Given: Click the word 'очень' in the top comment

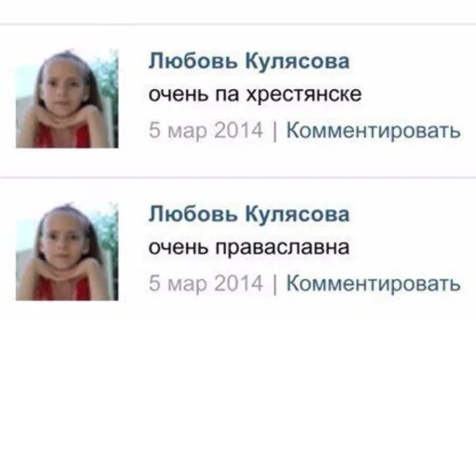Looking at the screenshot, I should [x=178, y=95].
